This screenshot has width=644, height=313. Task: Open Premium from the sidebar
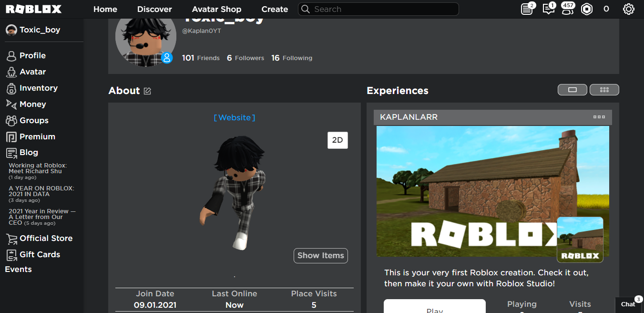click(37, 137)
